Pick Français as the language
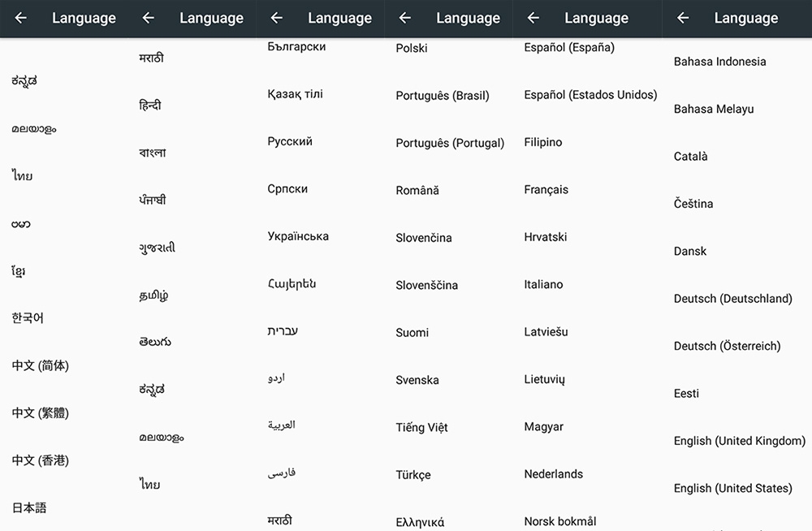The image size is (812, 531). [546, 189]
